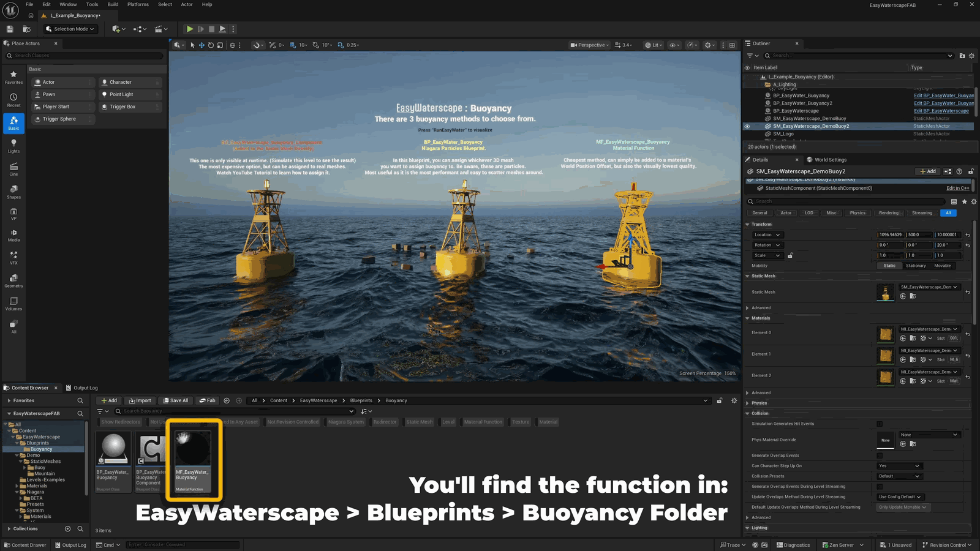Open Can Character Step Up On dropdown
The image size is (980, 551).
click(x=899, y=466)
